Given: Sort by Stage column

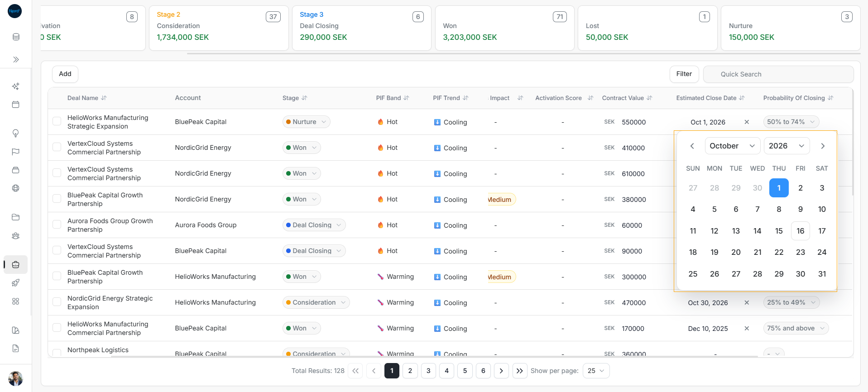Looking at the screenshot, I should [304, 98].
